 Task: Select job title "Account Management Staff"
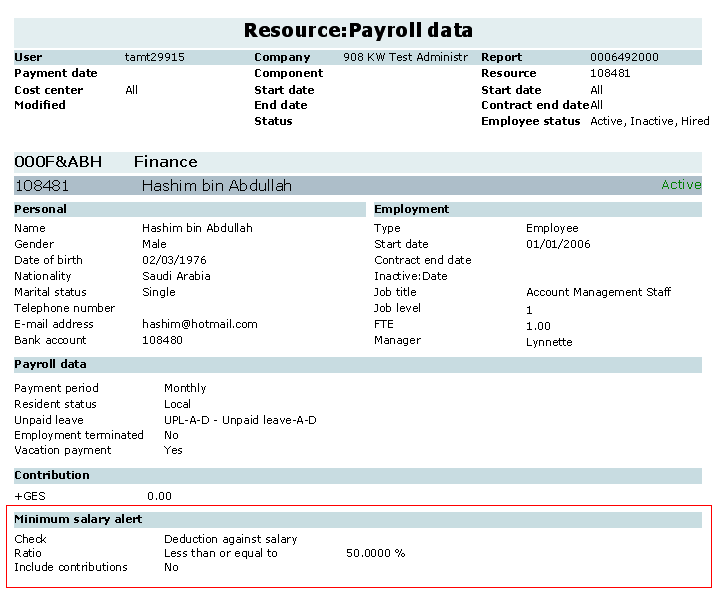point(599,292)
